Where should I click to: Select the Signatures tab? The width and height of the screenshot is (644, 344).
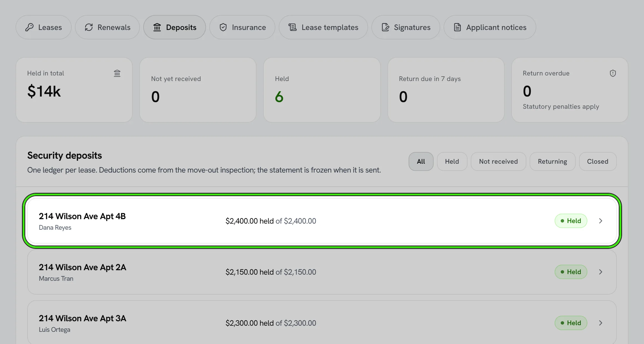click(x=406, y=27)
